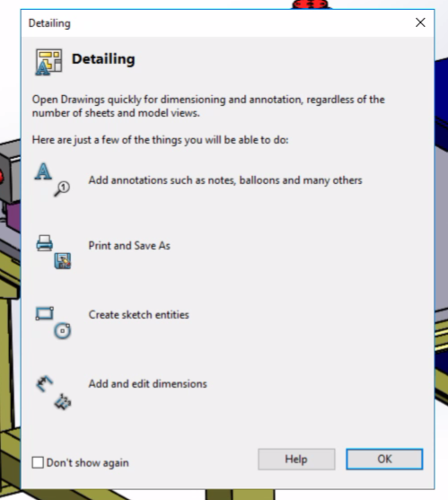Click the rectangle sketch entity icon
The image size is (448, 500).
pos(44,313)
